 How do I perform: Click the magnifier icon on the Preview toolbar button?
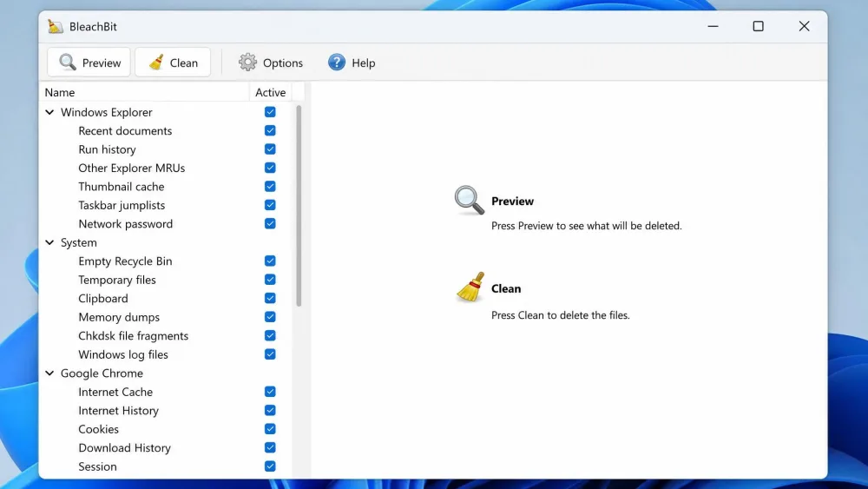(x=68, y=63)
